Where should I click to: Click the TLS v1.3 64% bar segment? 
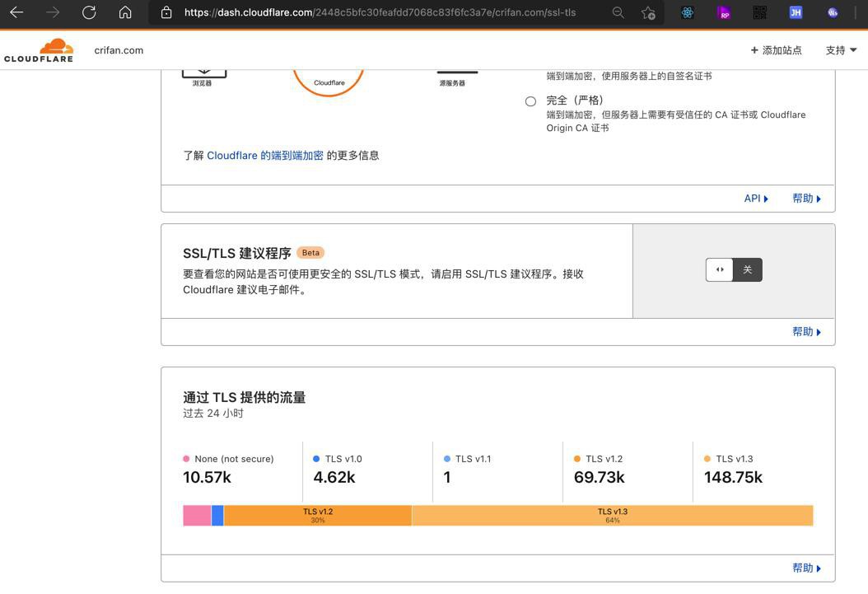pyautogui.click(x=612, y=516)
